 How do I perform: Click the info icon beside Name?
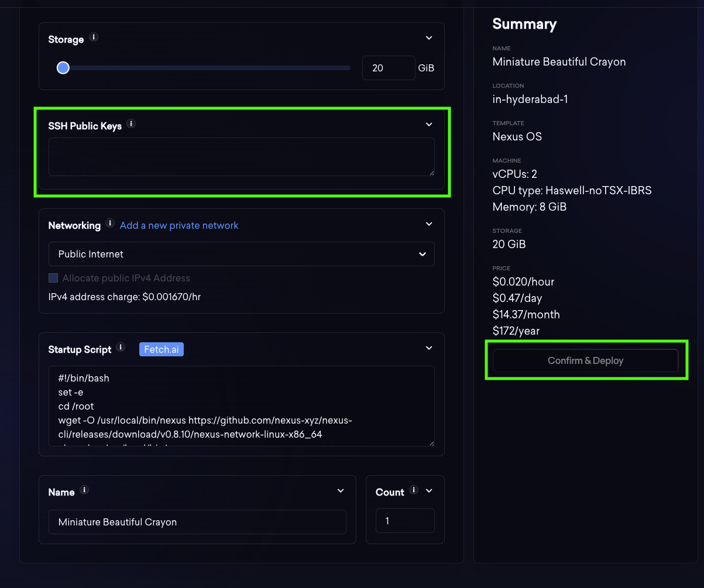84,490
